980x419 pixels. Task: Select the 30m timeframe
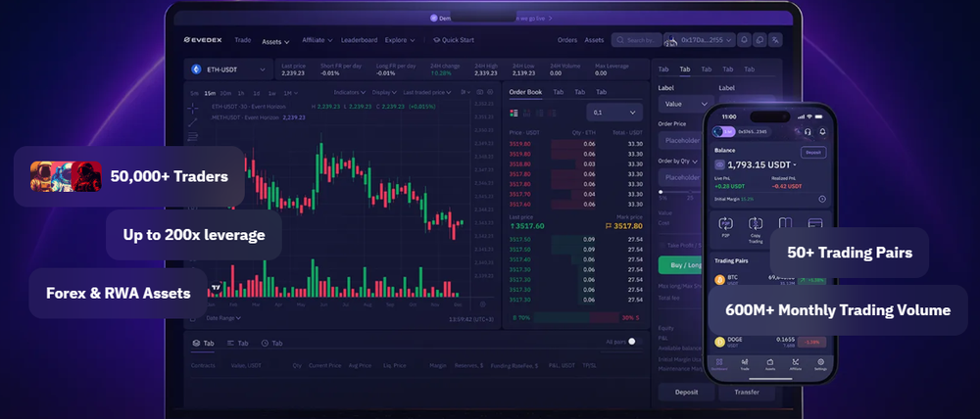(x=225, y=93)
